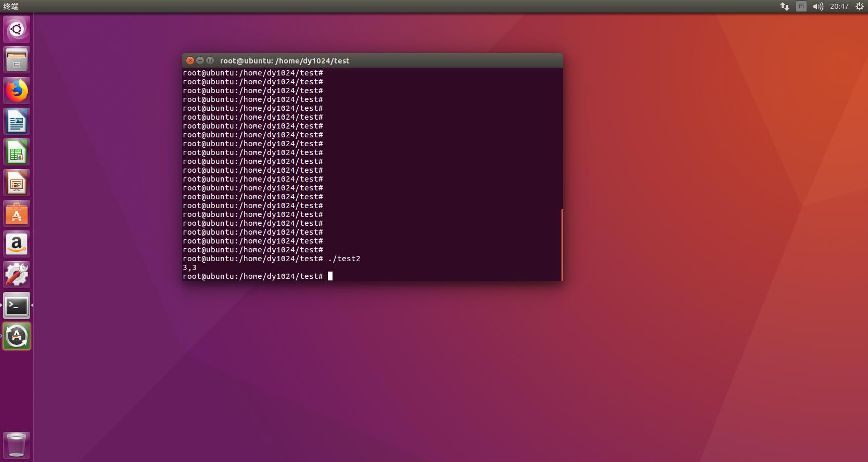Open LibreOffice Writer

[x=17, y=121]
